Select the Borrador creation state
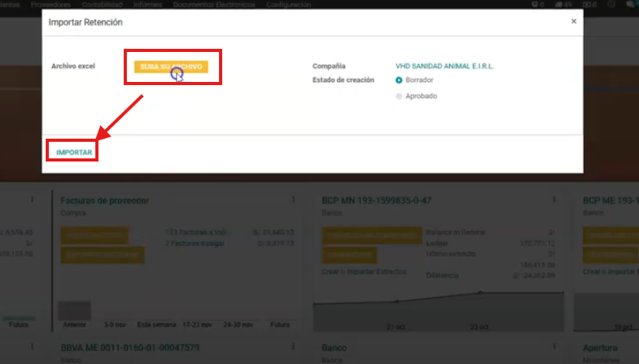Image resolution: width=639 pixels, height=364 pixels. pyautogui.click(x=399, y=80)
